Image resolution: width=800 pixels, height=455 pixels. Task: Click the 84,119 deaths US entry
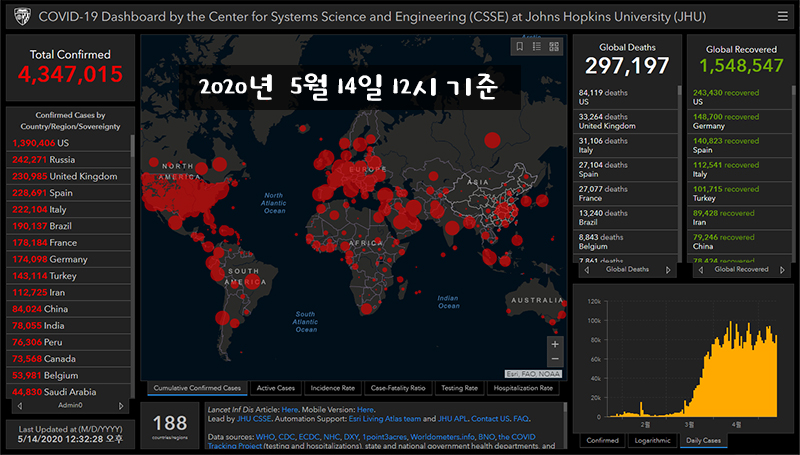click(x=626, y=97)
